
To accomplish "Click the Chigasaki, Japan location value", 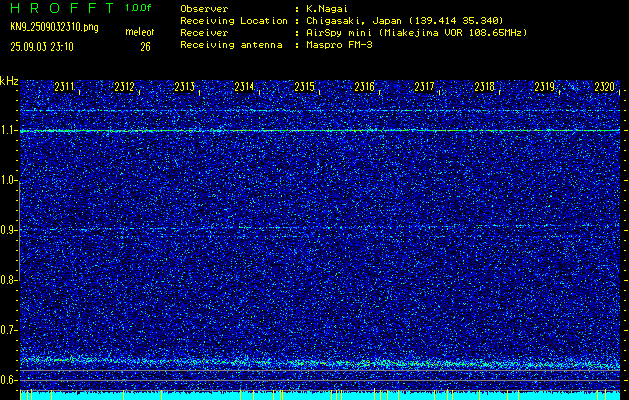I will [x=405, y=20].
